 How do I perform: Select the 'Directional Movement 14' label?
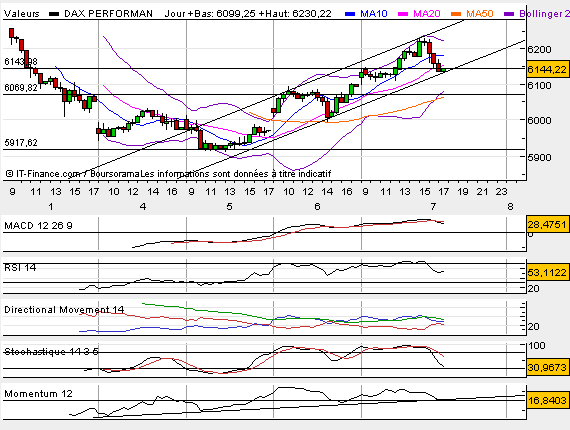[64, 310]
